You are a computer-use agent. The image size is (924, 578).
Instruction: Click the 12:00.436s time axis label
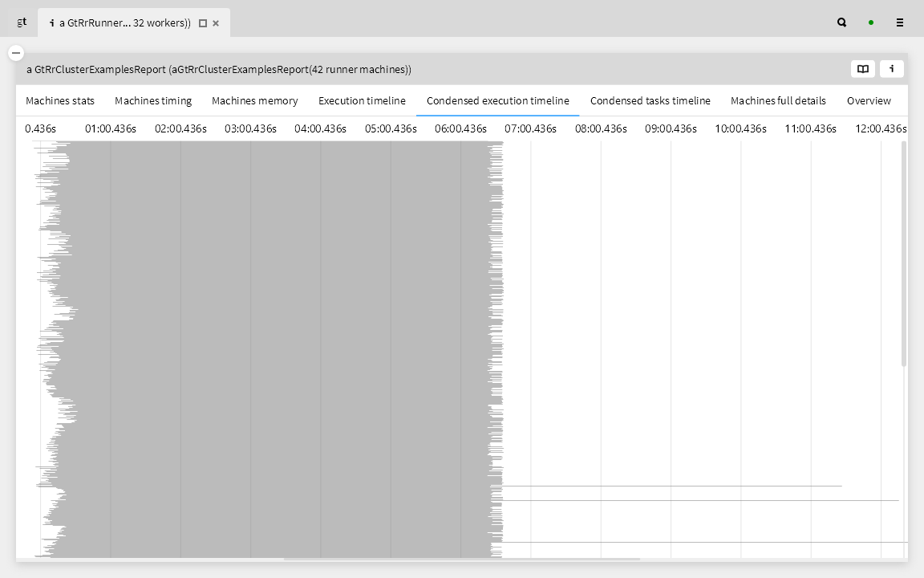[x=881, y=128]
